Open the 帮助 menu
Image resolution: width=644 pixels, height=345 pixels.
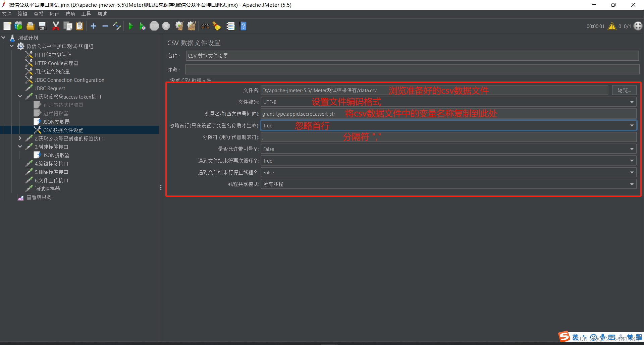(x=102, y=14)
